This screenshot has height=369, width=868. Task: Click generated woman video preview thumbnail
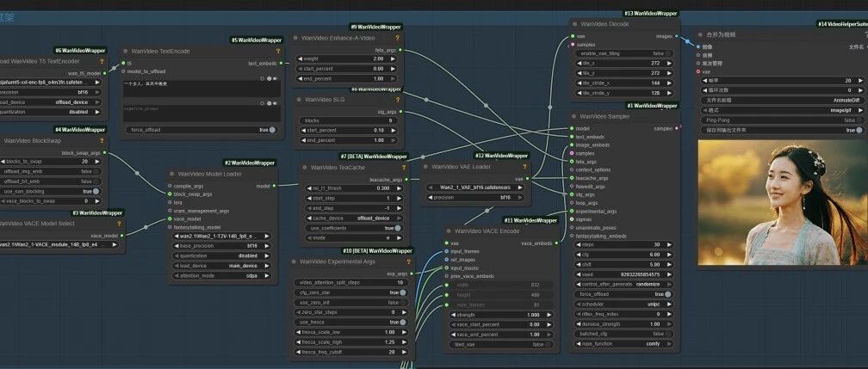pos(783,202)
